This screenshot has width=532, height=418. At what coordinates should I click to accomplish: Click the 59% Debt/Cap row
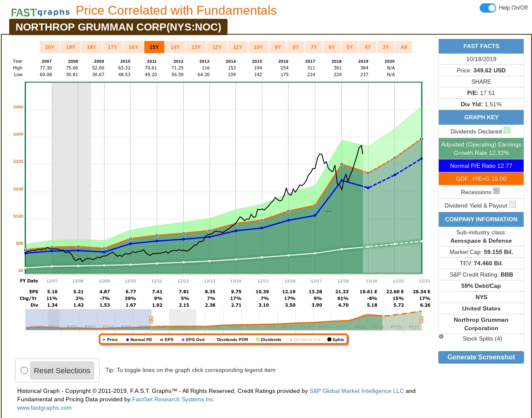pyautogui.click(x=481, y=286)
